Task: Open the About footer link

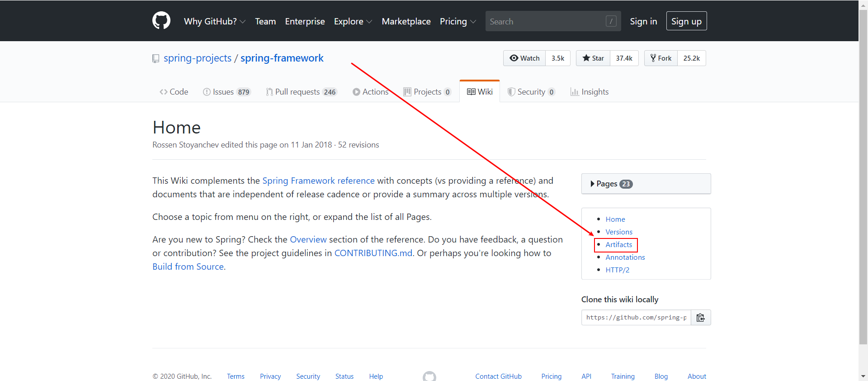Action: (x=697, y=376)
